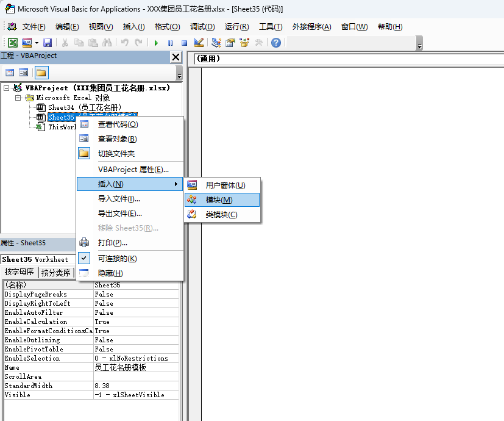504x421 pixels.
Task: Select the DisplayPageBreaks False value
Action: pos(137,294)
